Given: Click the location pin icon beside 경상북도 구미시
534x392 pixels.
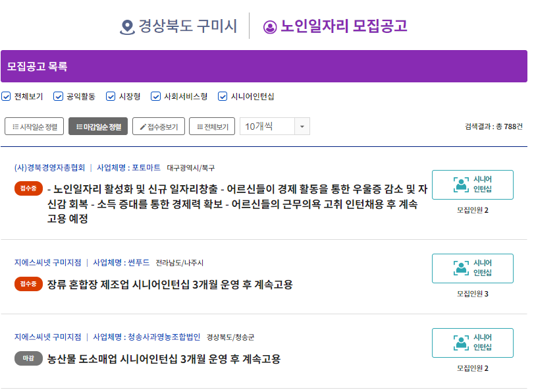Looking at the screenshot, I should pos(127,27).
